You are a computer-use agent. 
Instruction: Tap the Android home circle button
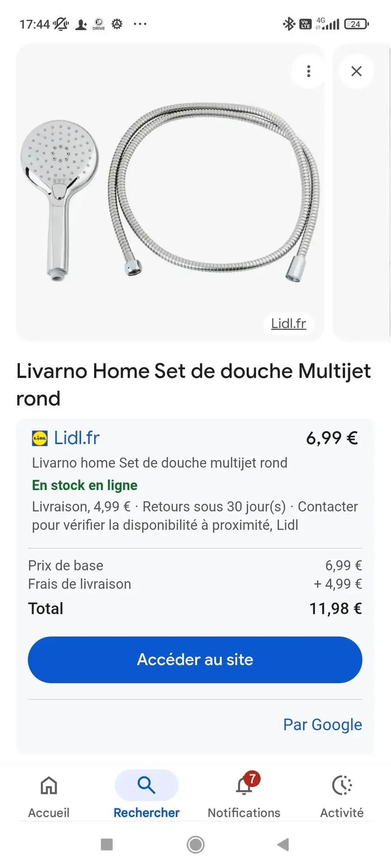click(x=195, y=844)
